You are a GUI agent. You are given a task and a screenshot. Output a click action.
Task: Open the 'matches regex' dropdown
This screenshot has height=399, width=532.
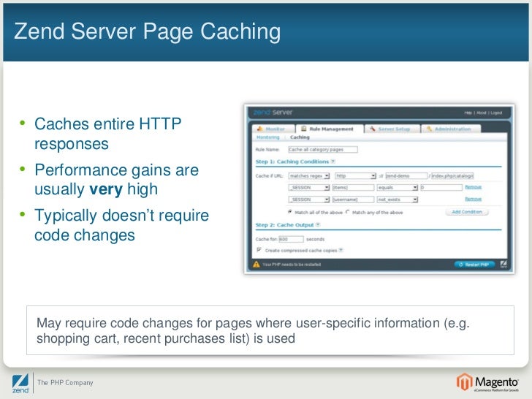pos(309,175)
